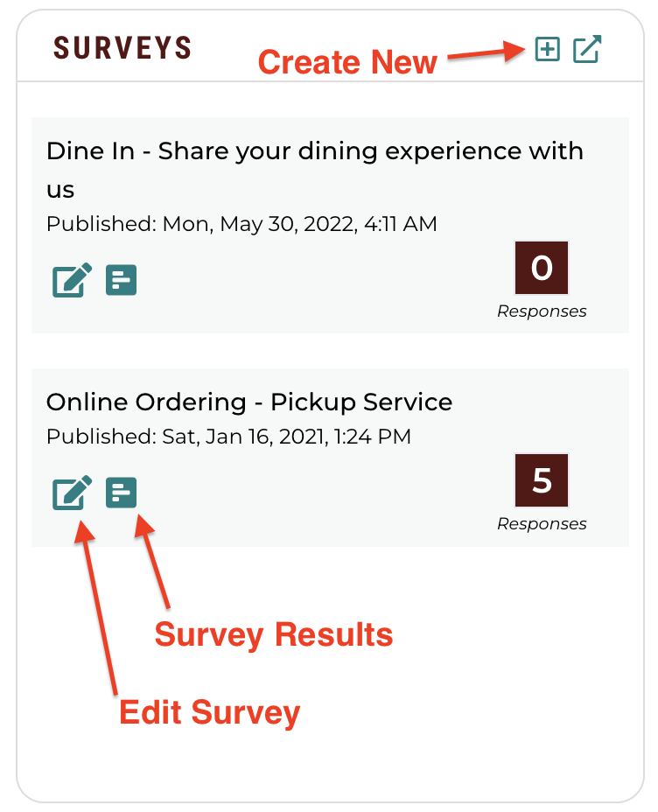View results for Online Ordering survey
Screen dimensions: 658x812
pyautogui.click(x=121, y=493)
